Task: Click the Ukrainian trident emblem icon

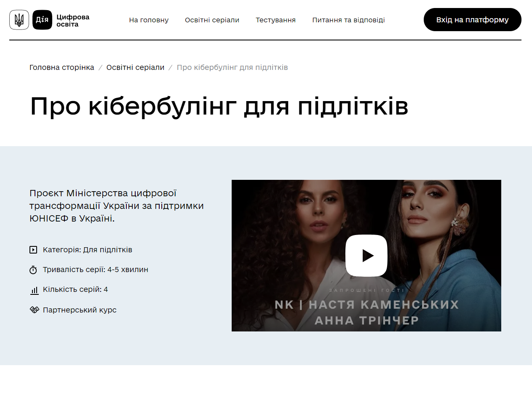Action: [19, 20]
